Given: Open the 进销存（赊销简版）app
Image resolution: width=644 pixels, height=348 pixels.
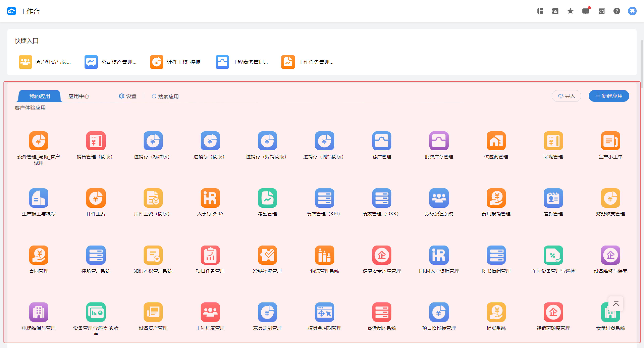Looking at the screenshot, I should (267, 141).
